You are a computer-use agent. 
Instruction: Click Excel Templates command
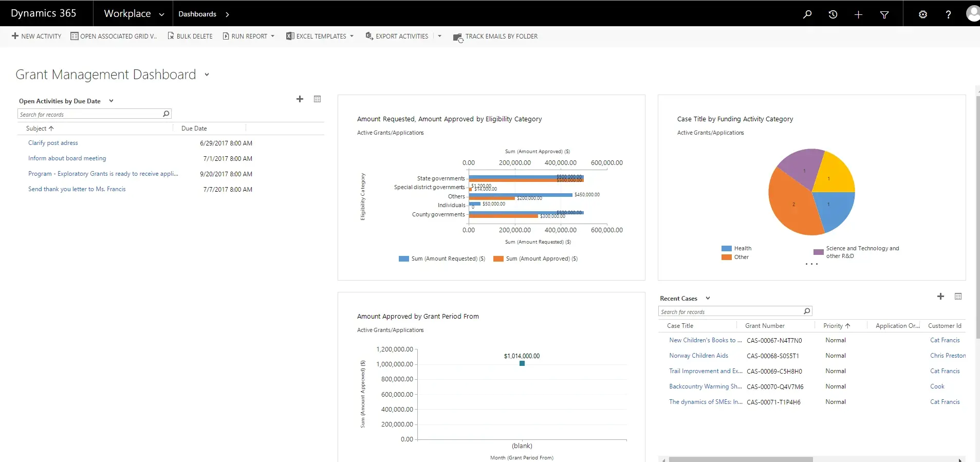[x=316, y=36]
